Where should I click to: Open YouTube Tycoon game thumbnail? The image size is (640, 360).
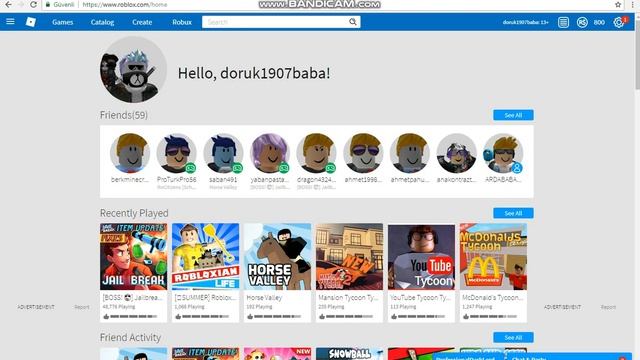coord(421,256)
